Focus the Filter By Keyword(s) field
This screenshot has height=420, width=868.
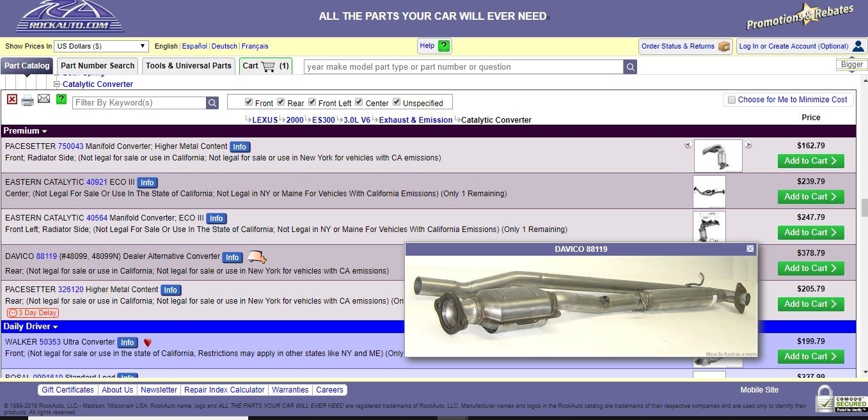139,103
